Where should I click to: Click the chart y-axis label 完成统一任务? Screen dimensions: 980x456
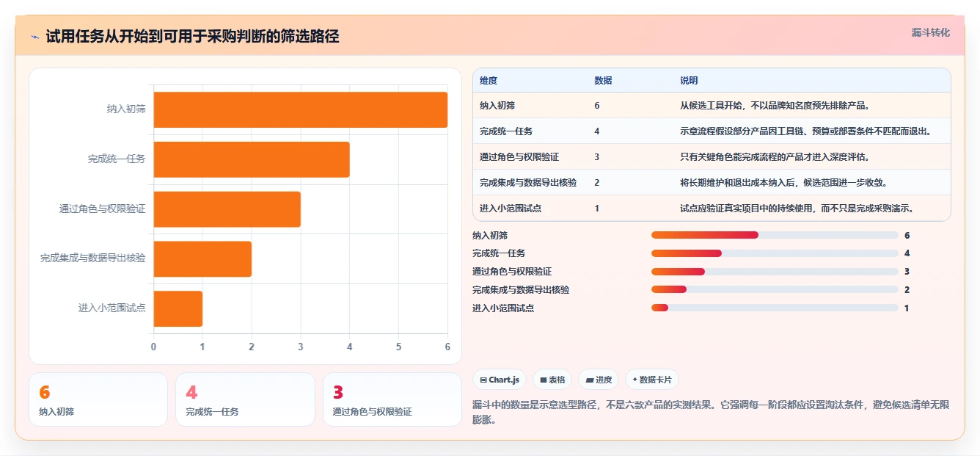click(x=117, y=159)
